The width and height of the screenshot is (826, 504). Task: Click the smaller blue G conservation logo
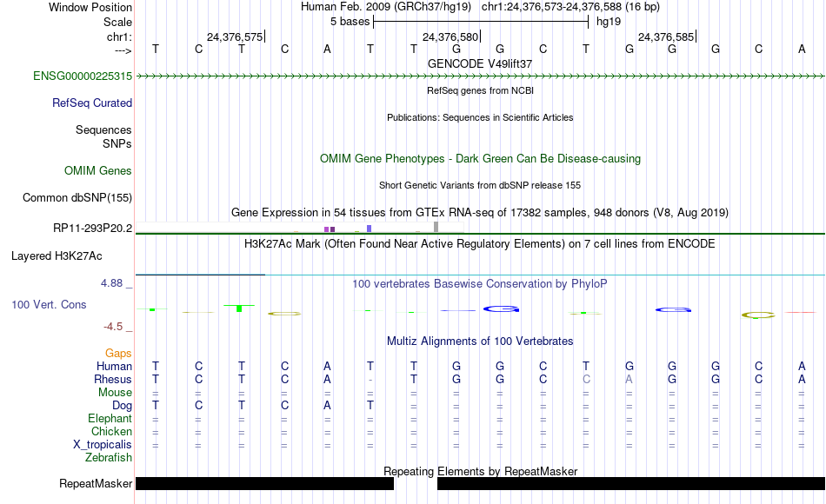673,309
